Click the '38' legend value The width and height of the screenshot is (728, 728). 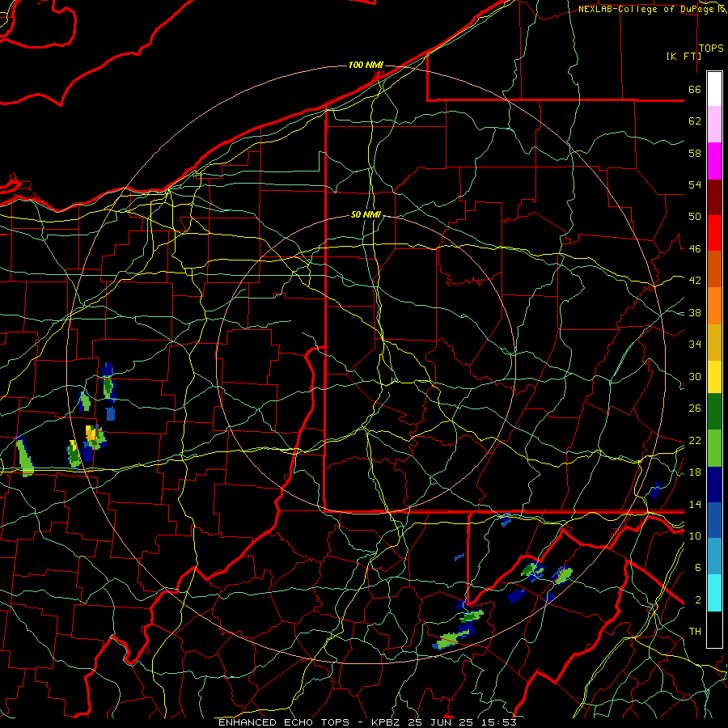click(x=695, y=312)
